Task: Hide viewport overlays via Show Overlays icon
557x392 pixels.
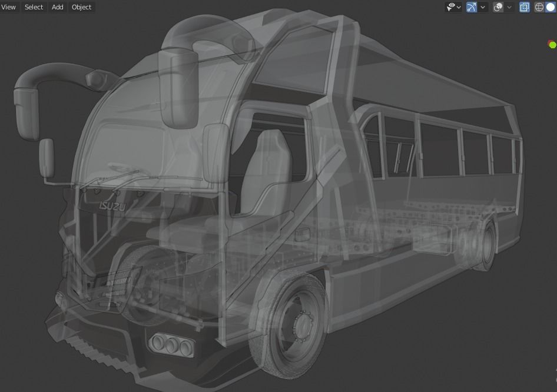Action: 499,6
